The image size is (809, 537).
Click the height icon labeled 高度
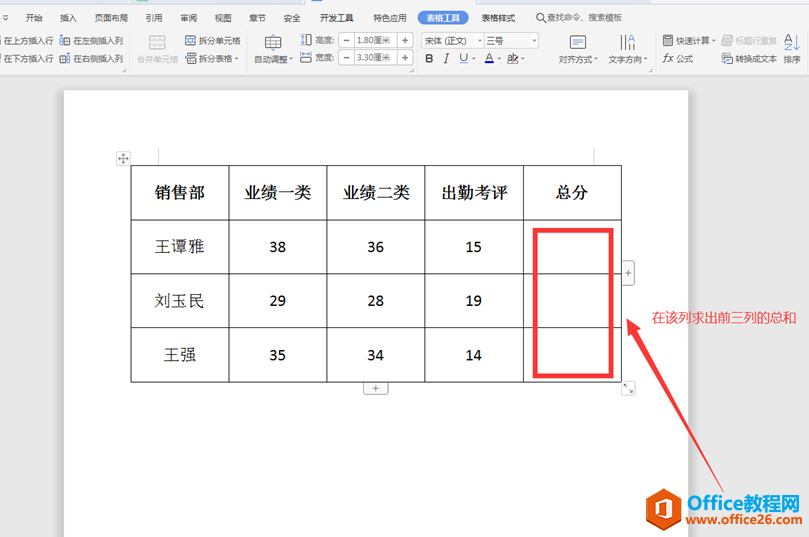306,40
